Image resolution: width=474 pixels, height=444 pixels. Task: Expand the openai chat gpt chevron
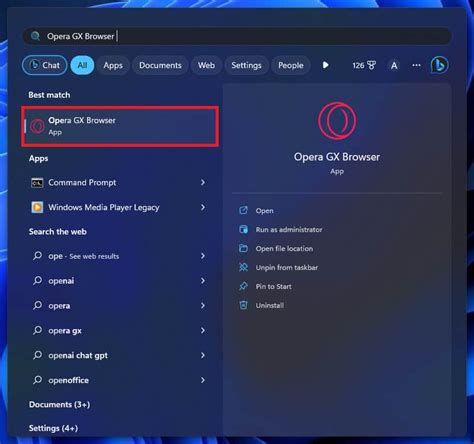203,355
